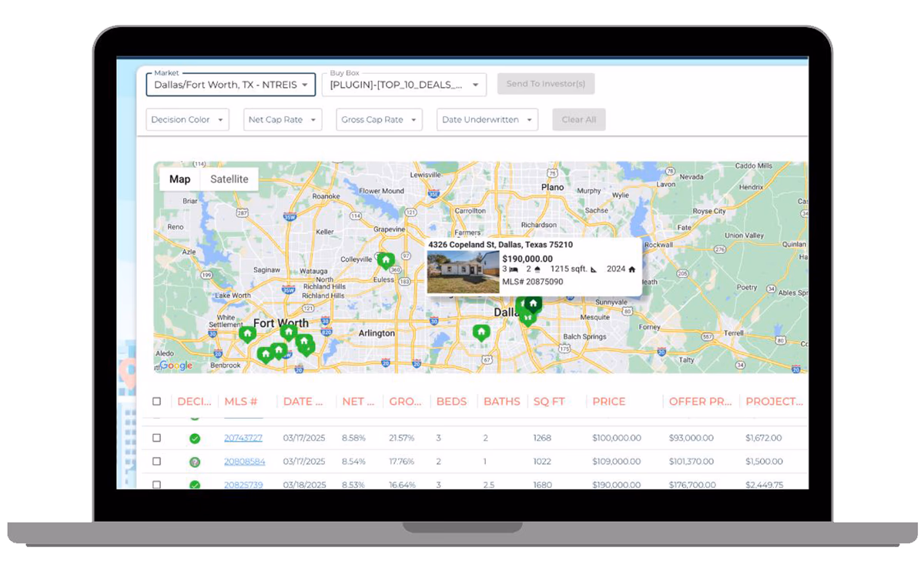Open MLS listing link 20808584
924x571 pixels.
coord(244,462)
